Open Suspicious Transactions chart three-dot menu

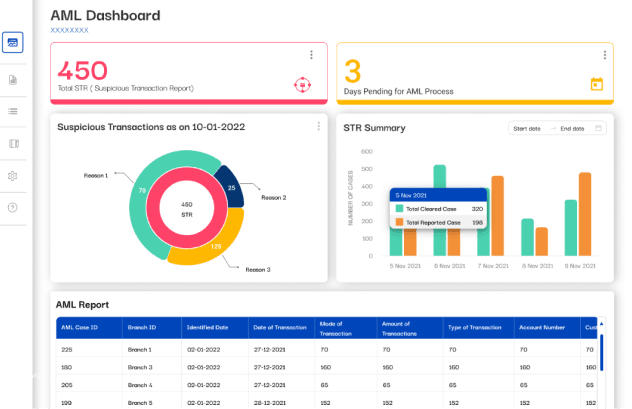pos(318,126)
